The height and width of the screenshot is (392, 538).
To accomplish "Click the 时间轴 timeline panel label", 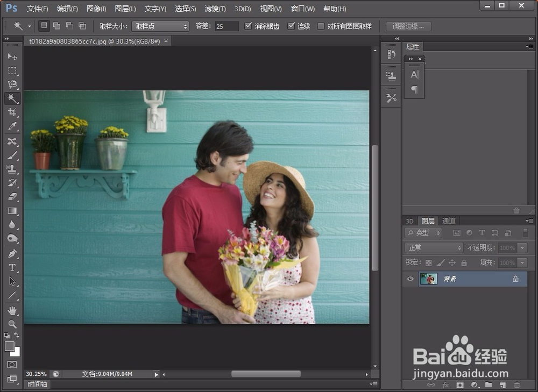I will pyautogui.click(x=37, y=384).
